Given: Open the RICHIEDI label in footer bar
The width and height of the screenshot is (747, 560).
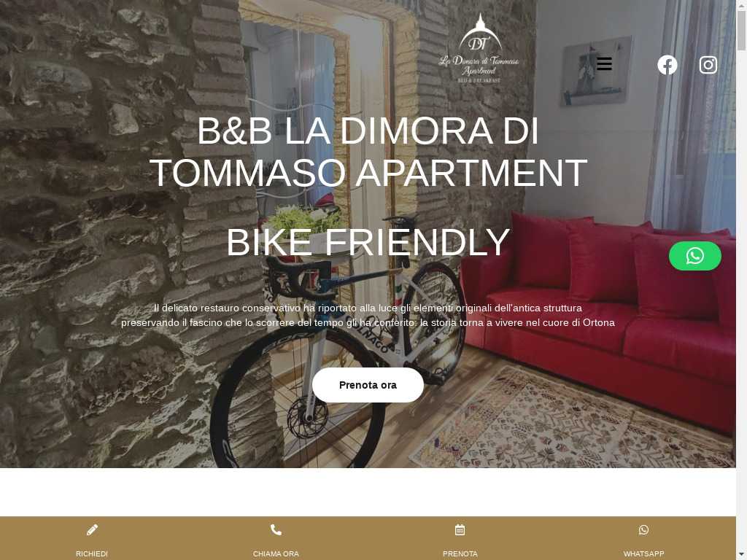Looking at the screenshot, I should (92, 554).
